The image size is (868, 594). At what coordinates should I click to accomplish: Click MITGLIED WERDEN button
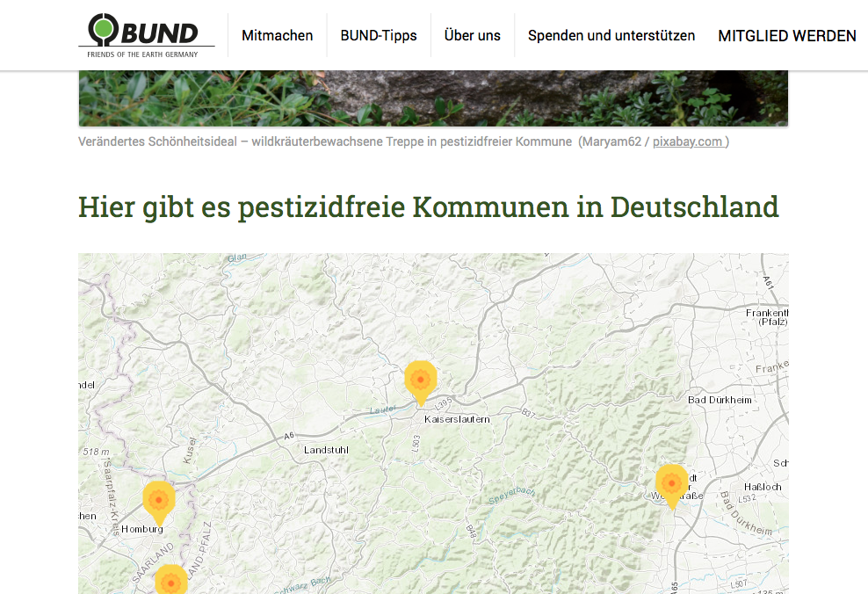786,36
